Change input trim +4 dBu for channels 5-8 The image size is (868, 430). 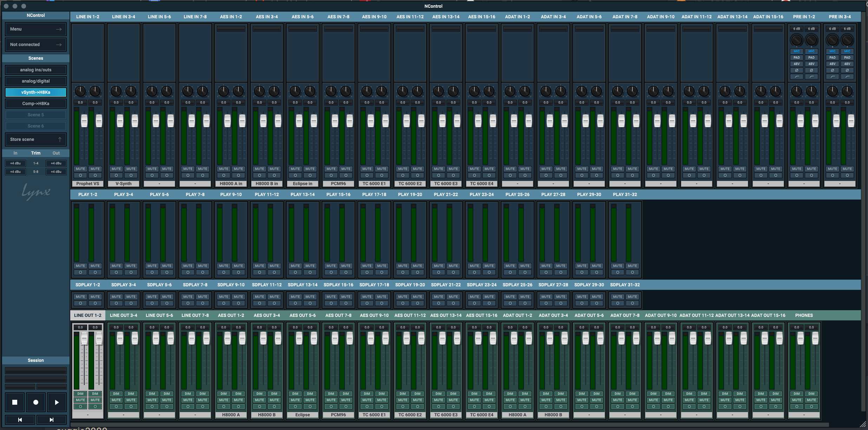pyautogui.click(x=15, y=172)
